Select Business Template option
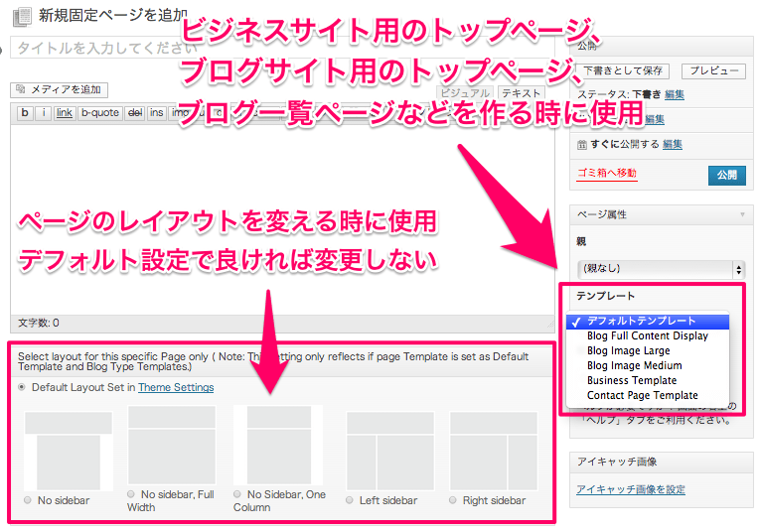This screenshot has width=760, height=532. 648,380
